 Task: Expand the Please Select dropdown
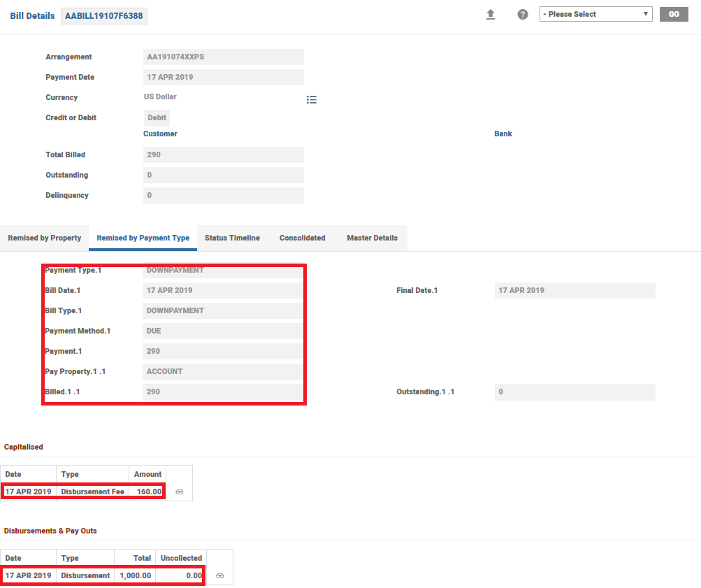pyautogui.click(x=595, y=14)
